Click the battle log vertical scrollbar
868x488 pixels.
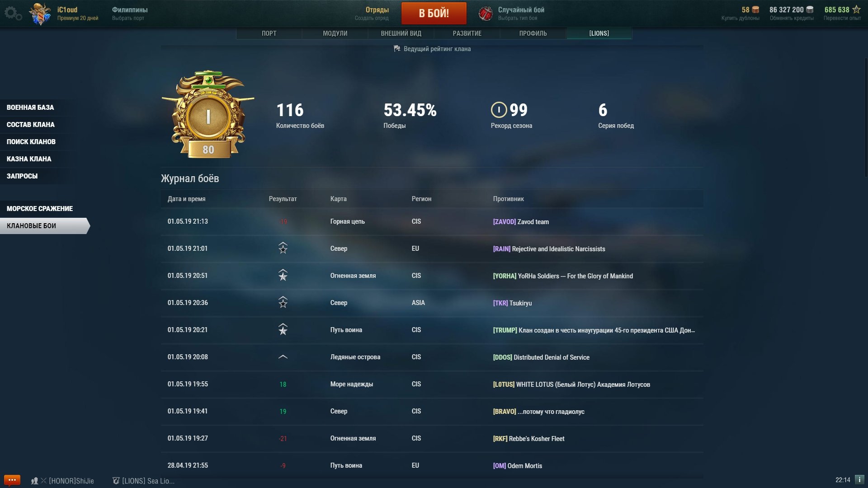click(x=866, y=117)
